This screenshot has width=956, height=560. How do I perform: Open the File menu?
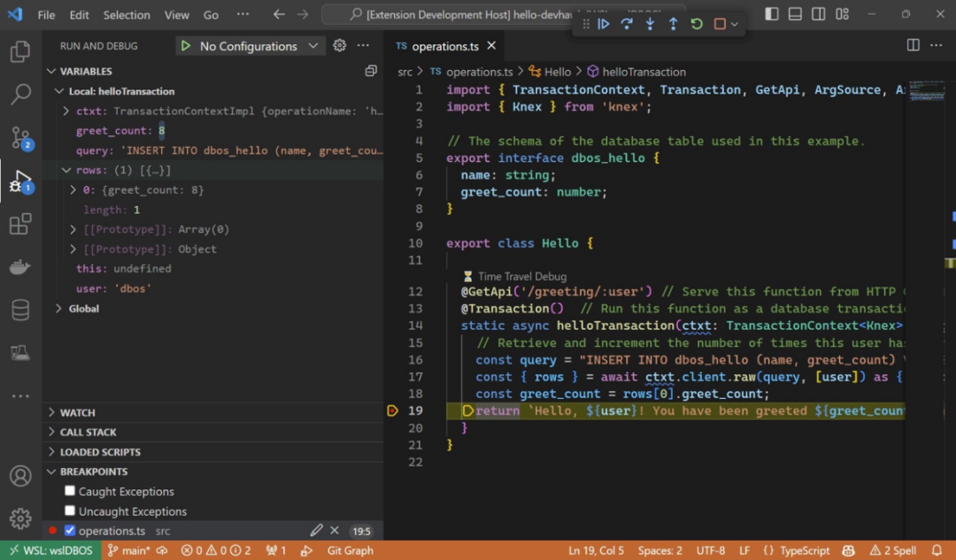[46, 15]
